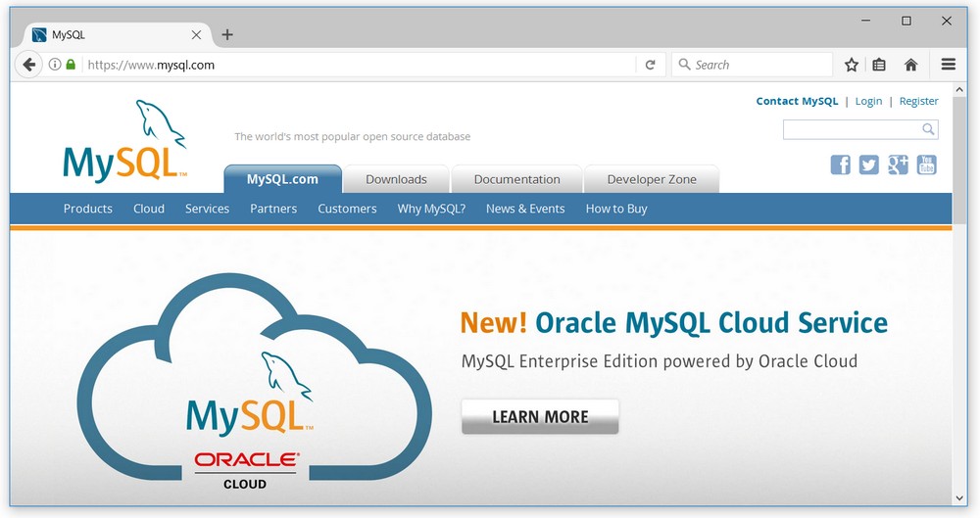Click MySQL Enterprise Edition subtitle text

pos(660,361)
